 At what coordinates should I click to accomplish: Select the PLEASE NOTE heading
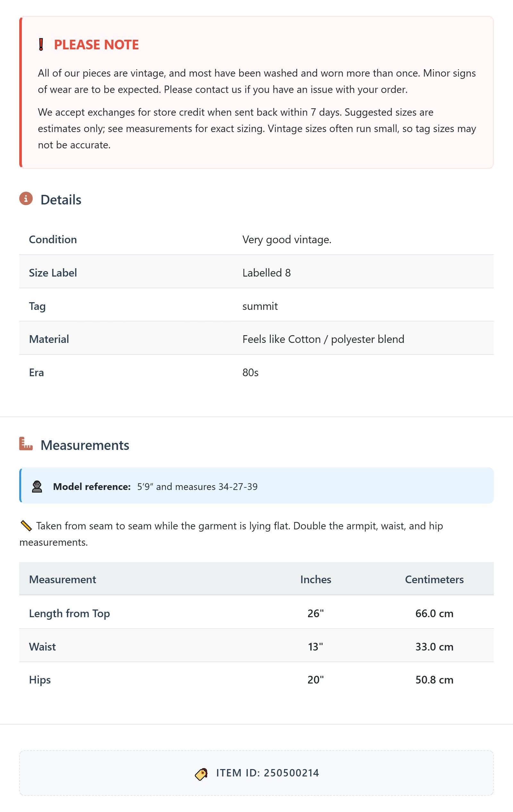pos(96,45)
